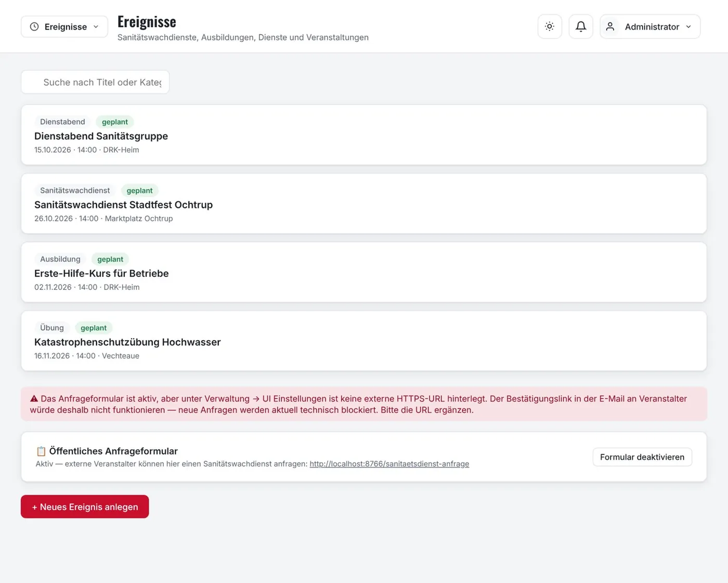Click the clock icon in Ereignisse selector
The height and width of the screenshot is (583, 728).
pos(34,27)
